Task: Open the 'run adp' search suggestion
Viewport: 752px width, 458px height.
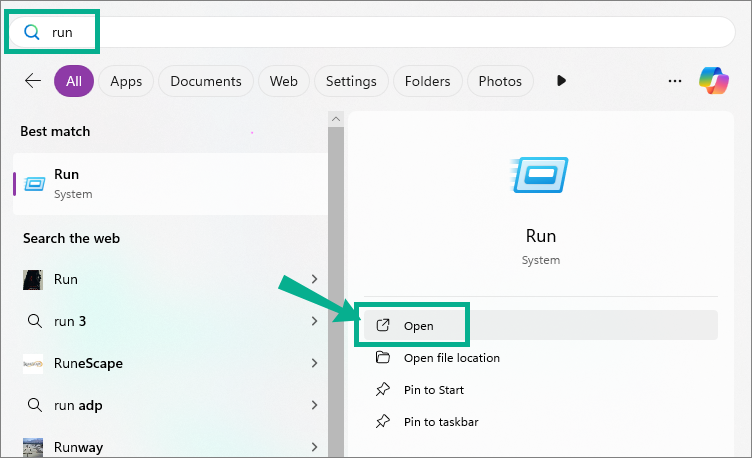Action: [x=170, y=405]
